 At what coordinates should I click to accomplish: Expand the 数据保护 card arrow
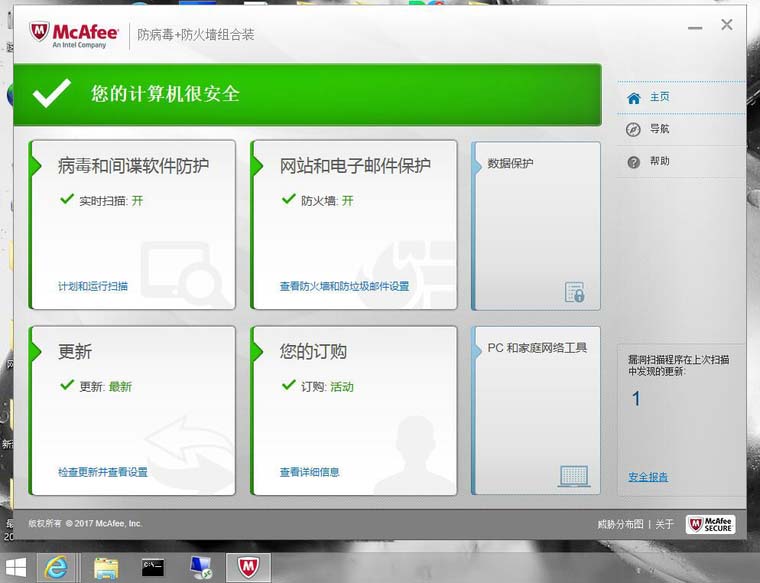point(477,165)
